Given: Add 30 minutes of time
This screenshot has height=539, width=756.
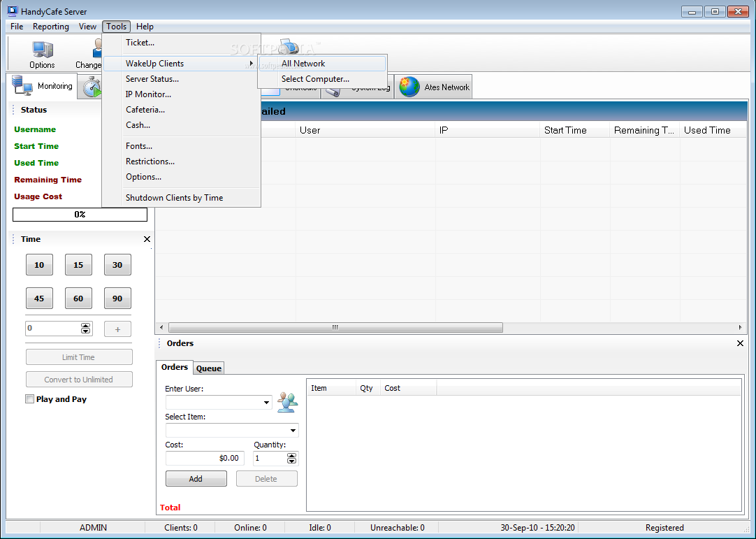Looking at the screenshot, I should pyautogui.click(x=117, y=265).
